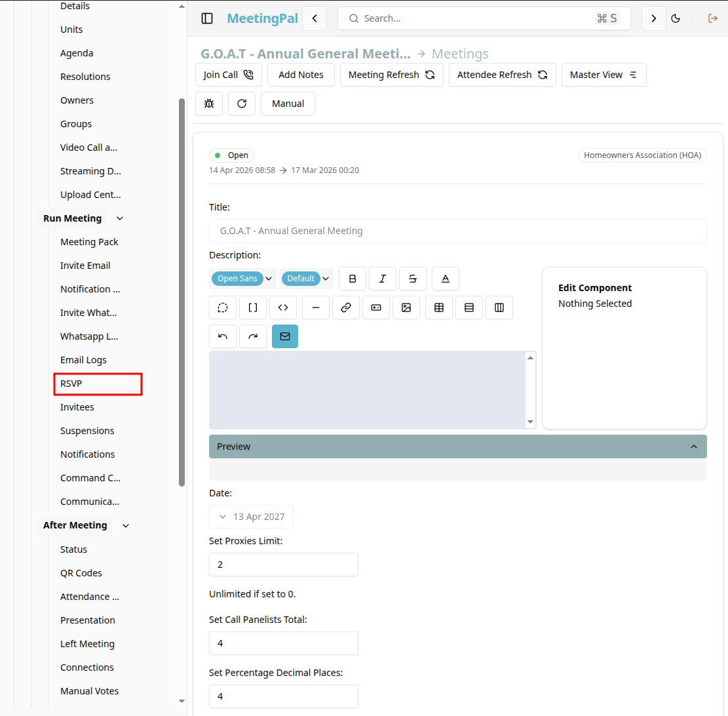Click the forward arrow next to search
The height and width of the screenshot is (716, 728).
click(x=654, y=18)
